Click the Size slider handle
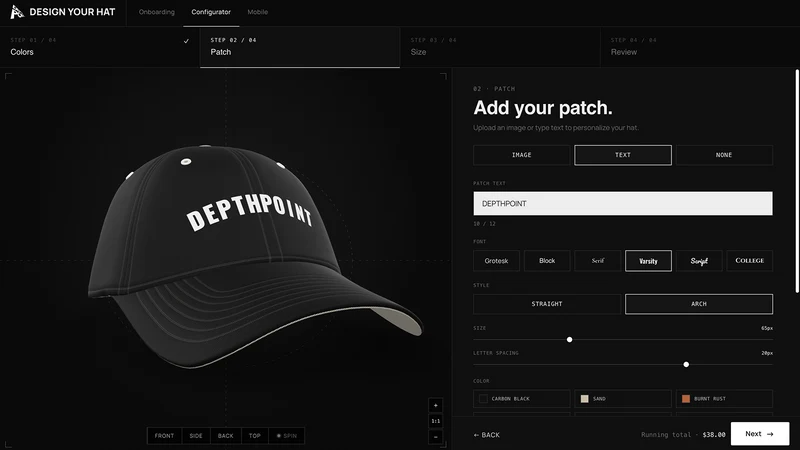 (569, 340)
